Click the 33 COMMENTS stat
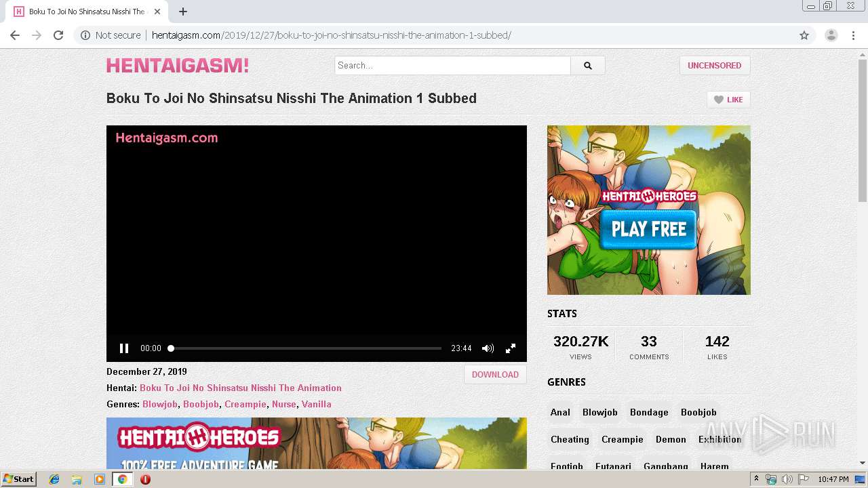This screenshot has height=488, width=868. (649, 346)
